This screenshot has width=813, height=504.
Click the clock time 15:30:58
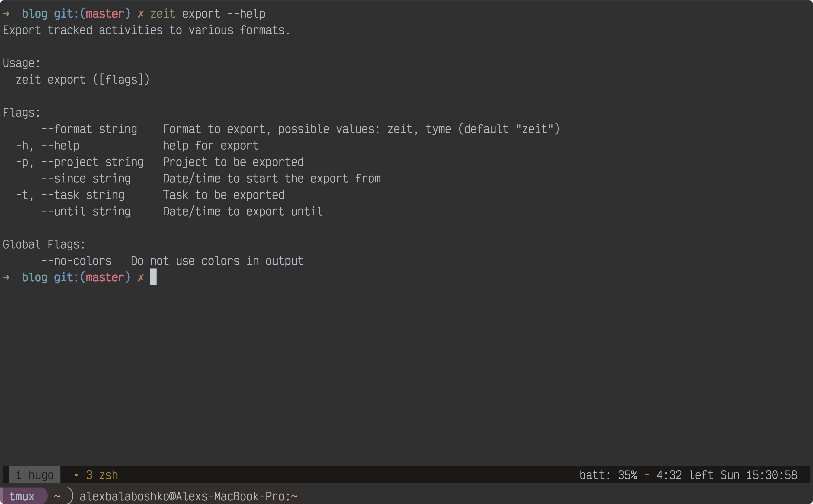pyautogui.click(x=771, y=475)
